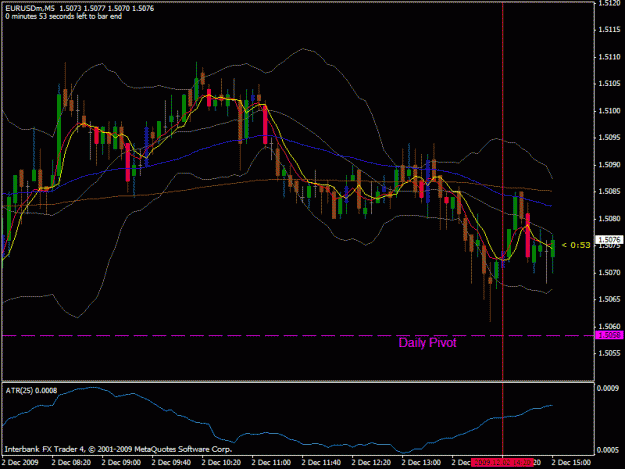Click the '2 Dec 10:20' time axis label

[221, 463]
